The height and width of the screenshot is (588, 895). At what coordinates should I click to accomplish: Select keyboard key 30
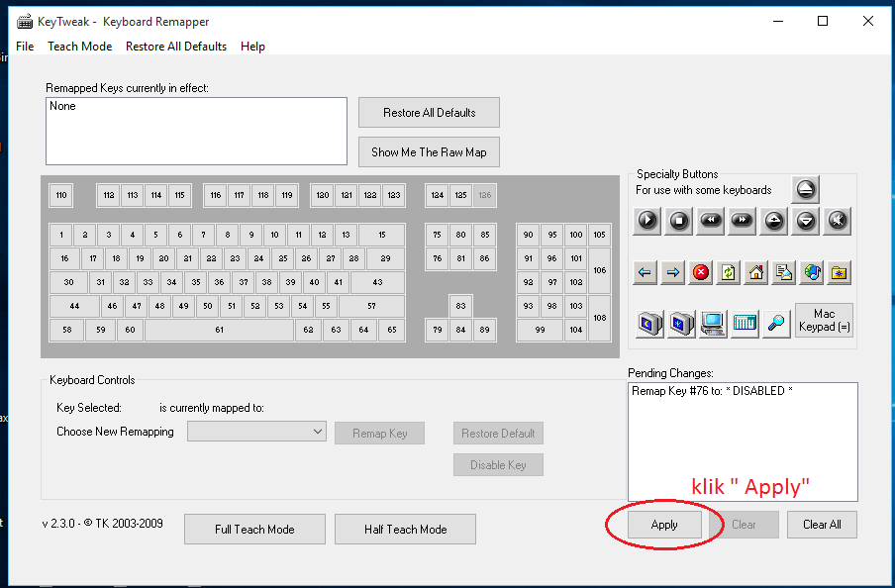[x=68, y=282]
